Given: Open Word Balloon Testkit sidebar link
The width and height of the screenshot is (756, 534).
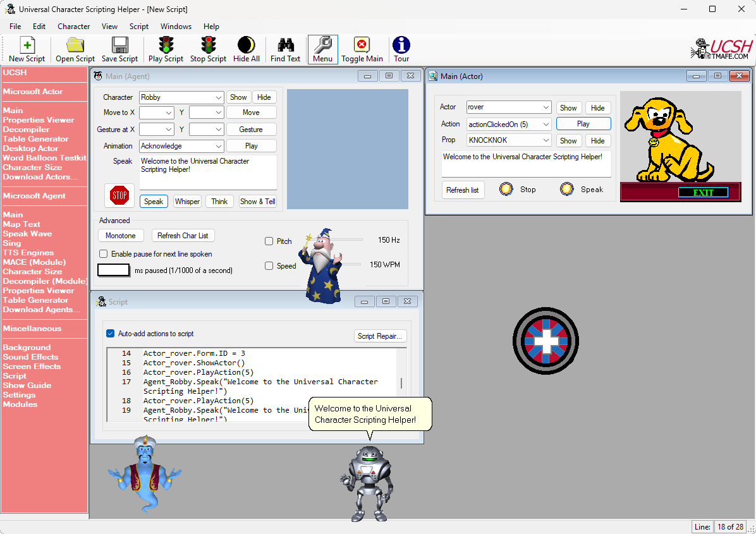Looking at the screenshot, I should pyautogui.click(x=44, y=157).
